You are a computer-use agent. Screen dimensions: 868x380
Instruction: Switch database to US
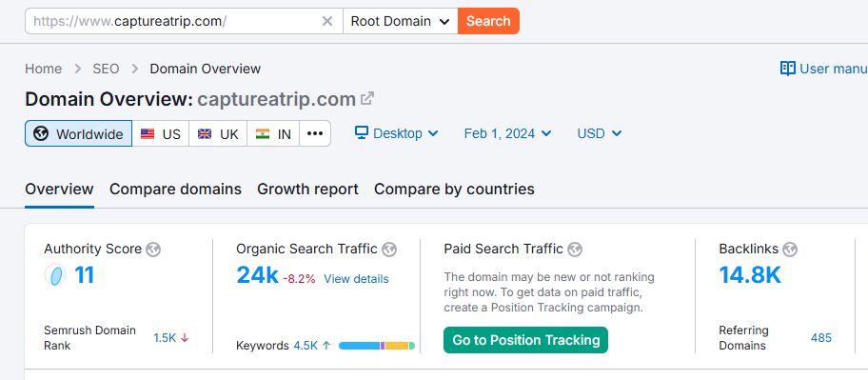(161, 133)
